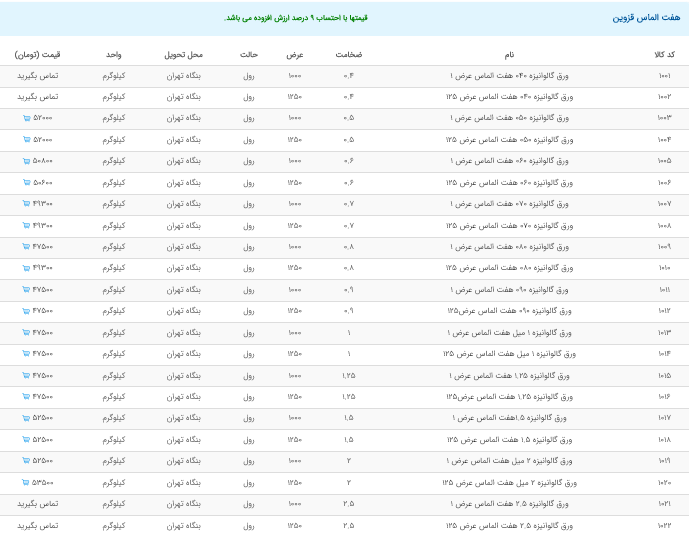Click the cart icon for item code 1003

point(26,118)
